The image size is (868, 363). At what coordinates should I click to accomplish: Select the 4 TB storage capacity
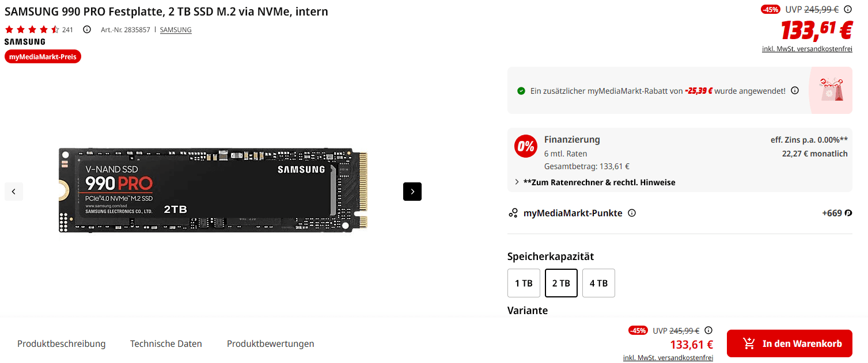click(598, 283)
